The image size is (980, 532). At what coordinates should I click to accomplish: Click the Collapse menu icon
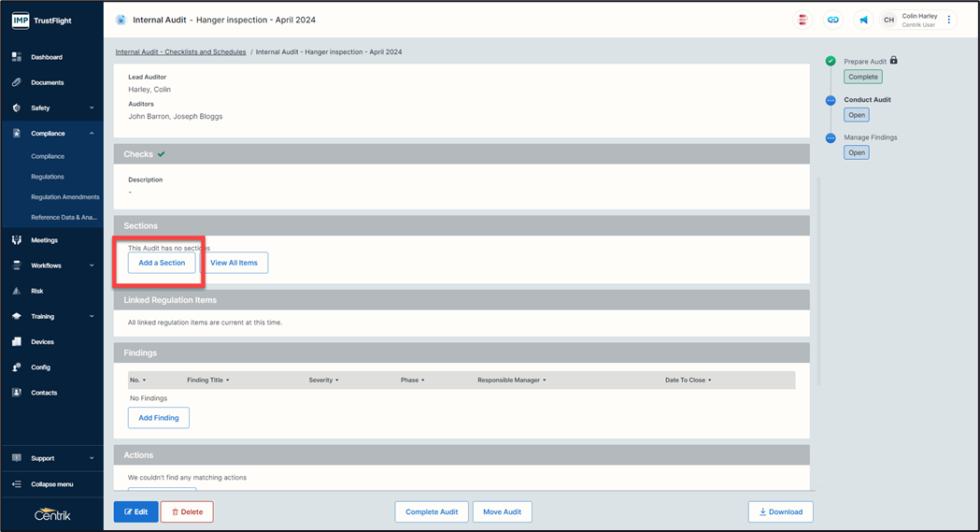tap(17, 484)
